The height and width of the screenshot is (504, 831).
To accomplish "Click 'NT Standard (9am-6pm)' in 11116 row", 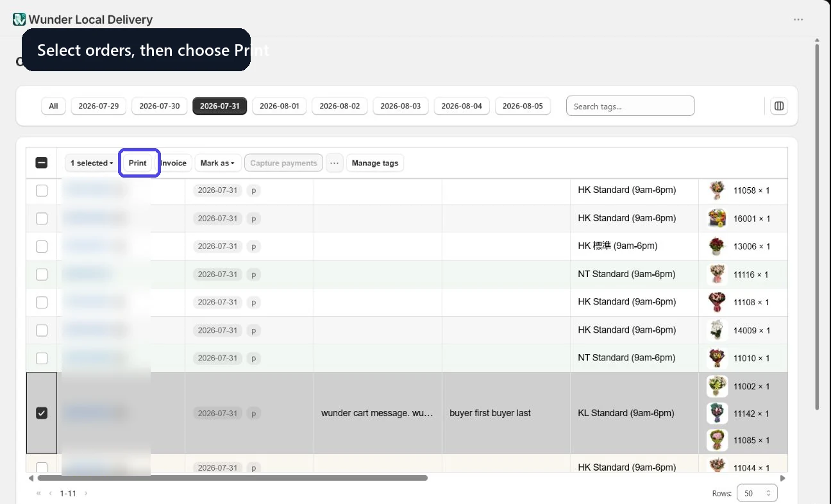I will (x=626, y=274).
